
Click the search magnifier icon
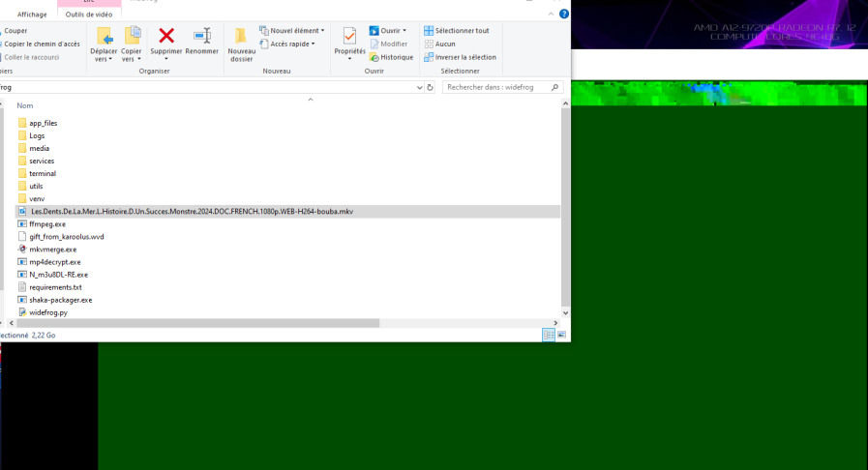pos(554,87)
